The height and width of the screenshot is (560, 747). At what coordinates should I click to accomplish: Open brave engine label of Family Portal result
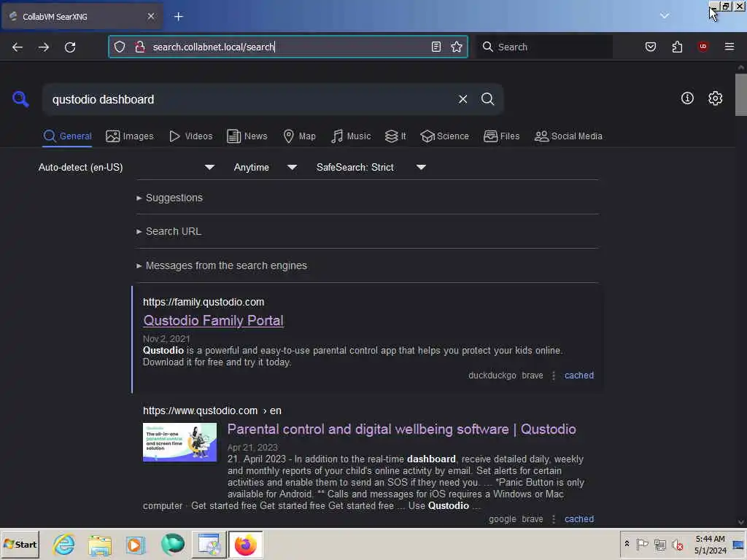coord(532,376)
